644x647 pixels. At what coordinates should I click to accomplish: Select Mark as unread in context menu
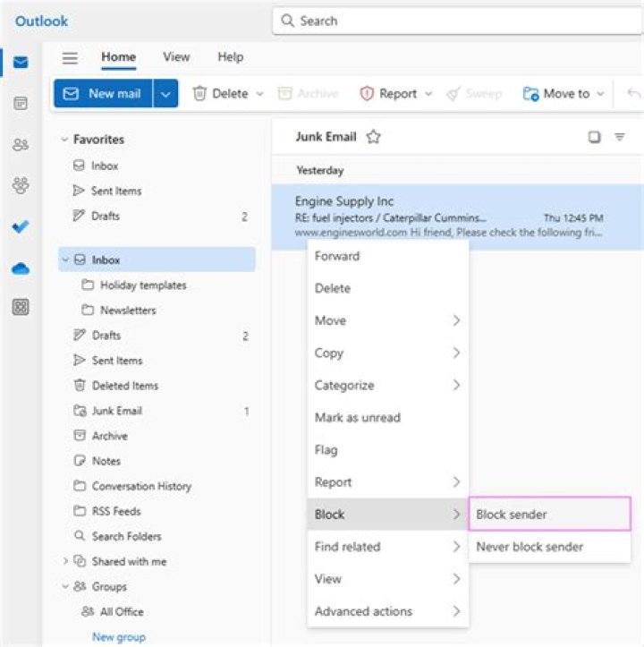[357, 418]
